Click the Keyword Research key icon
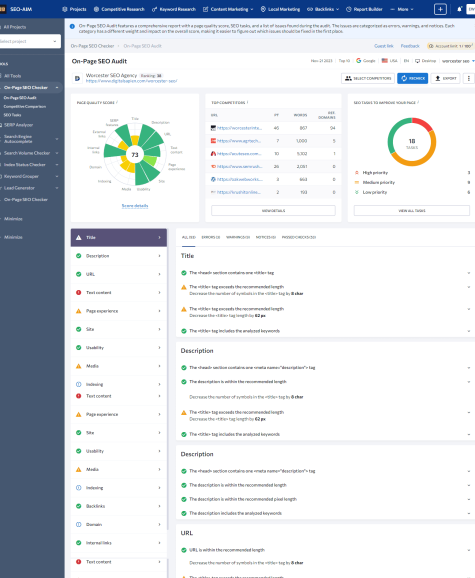Image resolution: width=475 pixels, height=578 pixels. pos(154,9)
